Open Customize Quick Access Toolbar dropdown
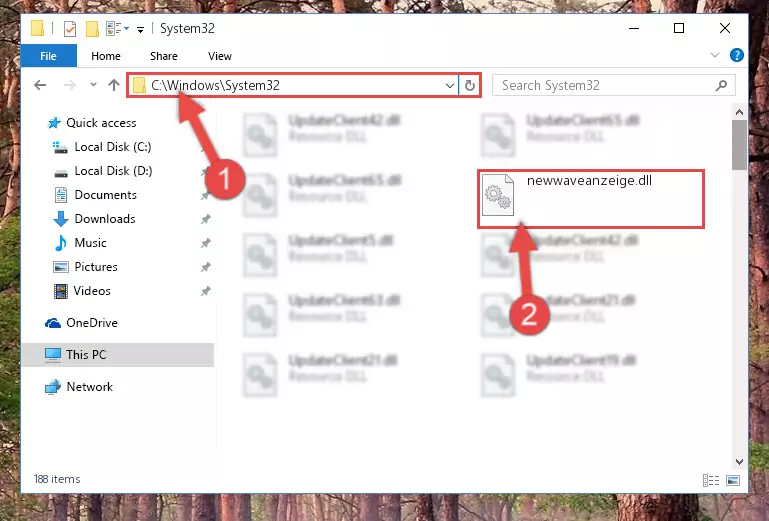769x521 pixels. (140, 30)
